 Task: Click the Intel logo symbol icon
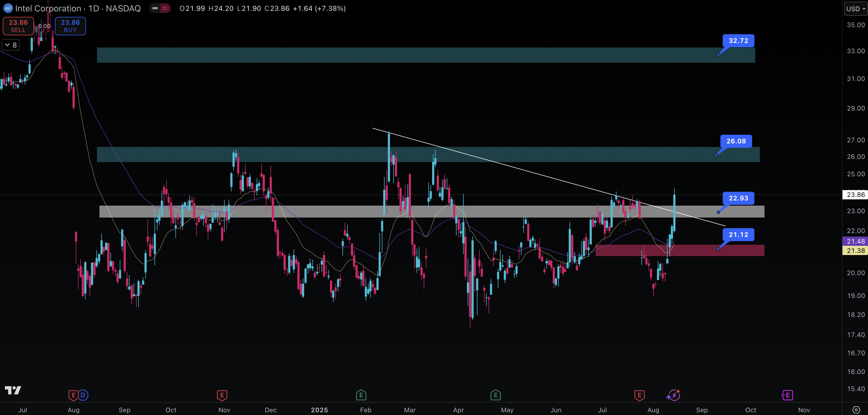(x=8, y=8)
